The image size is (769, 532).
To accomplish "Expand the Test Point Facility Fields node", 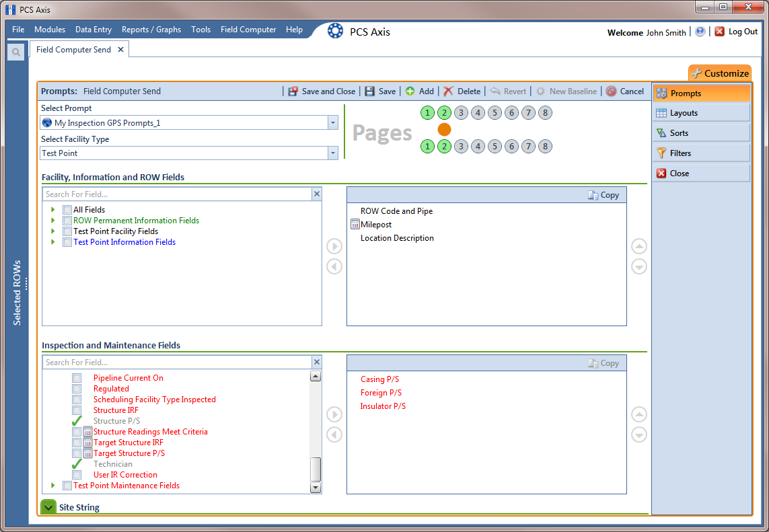I will tap(53, 231).
